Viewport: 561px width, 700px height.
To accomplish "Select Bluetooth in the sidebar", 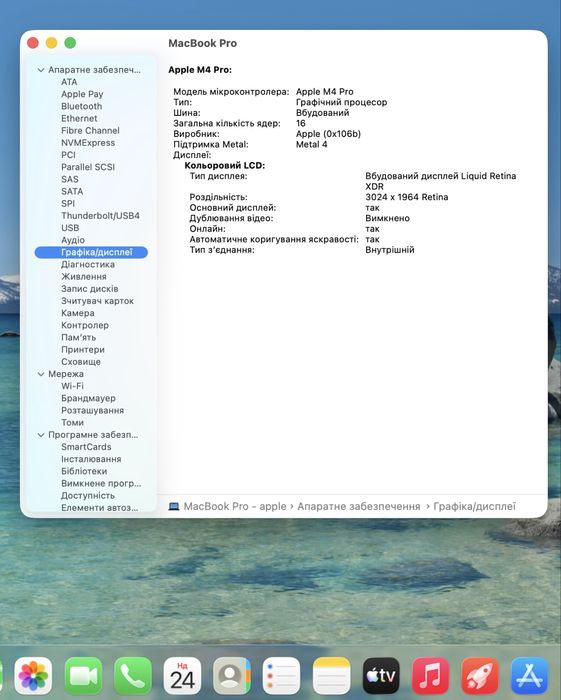I will point(82,106).
